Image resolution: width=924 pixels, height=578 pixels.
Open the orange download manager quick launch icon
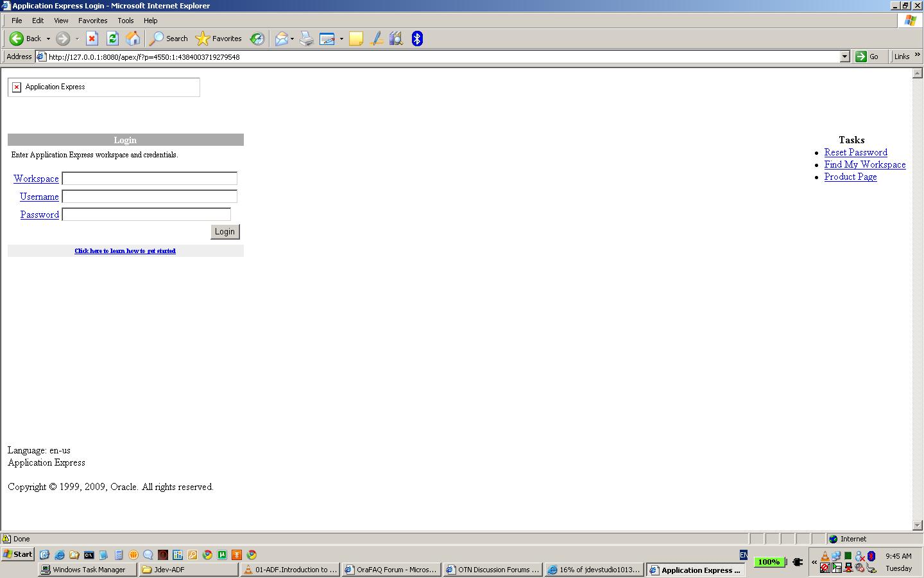click(237, 555)
